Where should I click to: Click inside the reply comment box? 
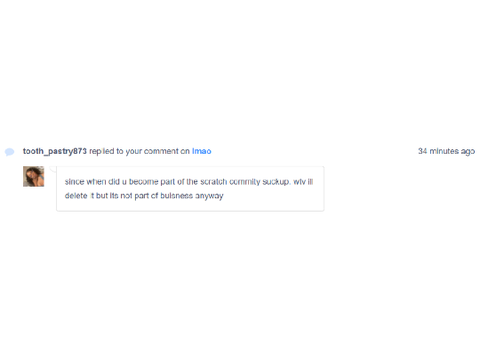point(190,189)
